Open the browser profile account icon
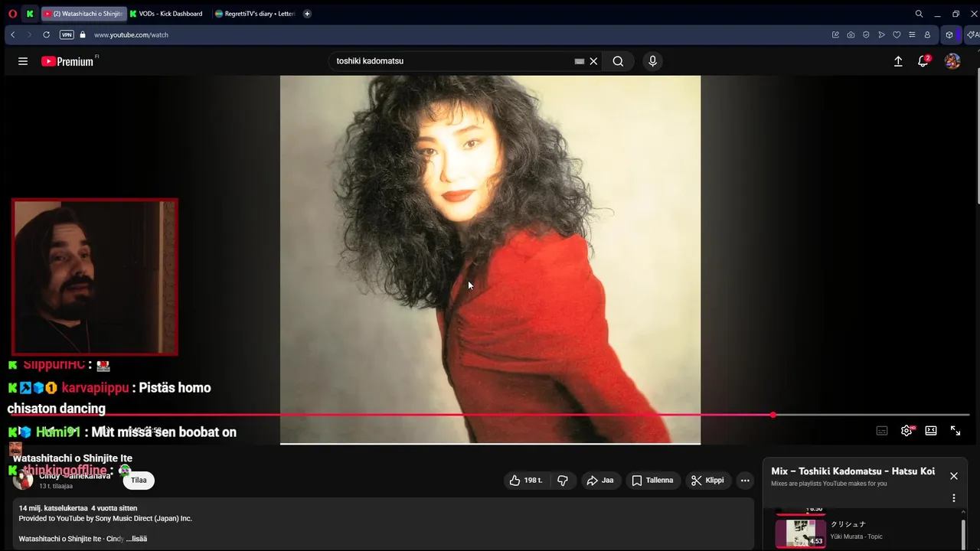This screenshot has height=551, width=980. (x=927, y=34)
